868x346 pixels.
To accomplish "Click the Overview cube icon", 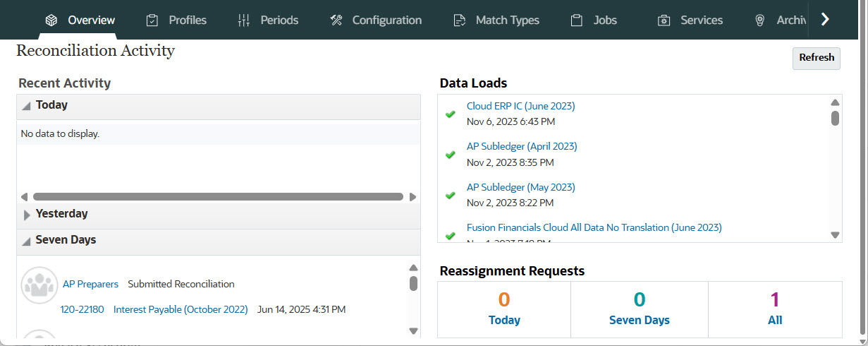I will click(51, 20).
